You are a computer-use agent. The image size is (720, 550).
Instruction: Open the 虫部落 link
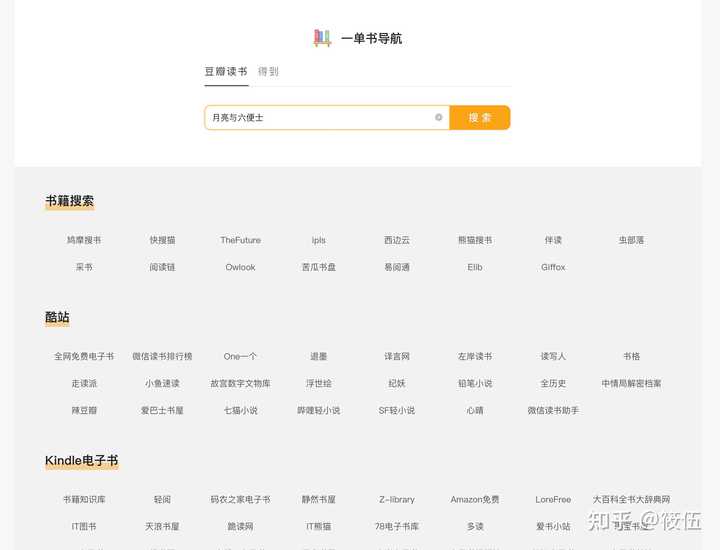(x=631, y=240)
